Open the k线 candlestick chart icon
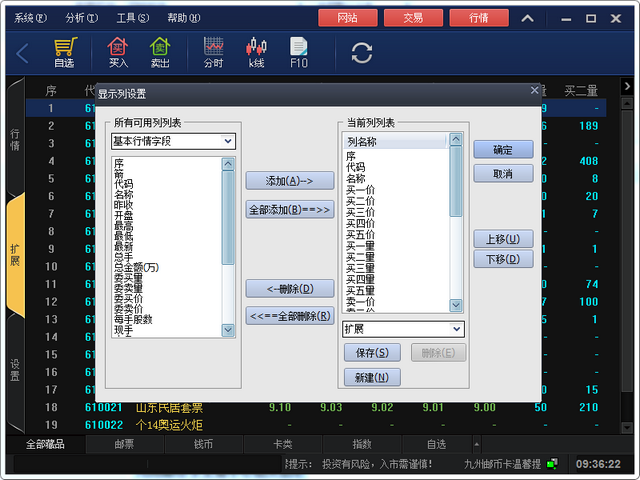 click(x=257, y=52)
